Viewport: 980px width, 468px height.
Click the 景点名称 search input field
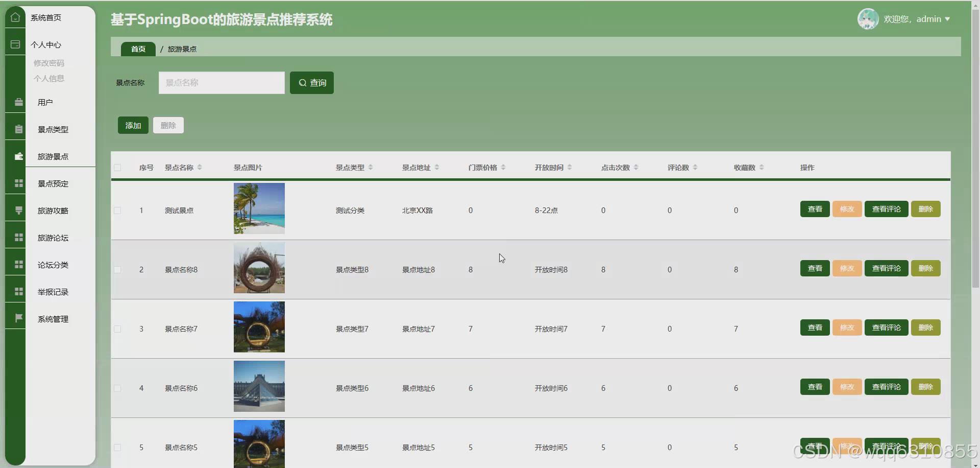pyautogui.click(x=221, y=82)
